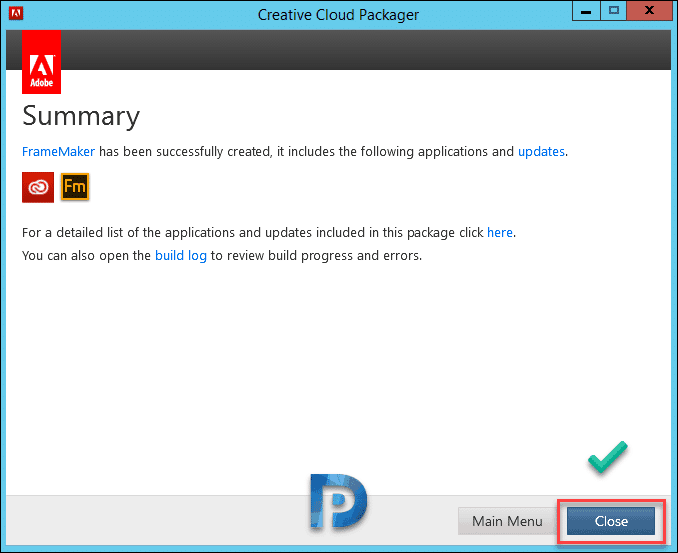Click the green checkmark above Close
The image size is (678, 553).
(608, 457)
